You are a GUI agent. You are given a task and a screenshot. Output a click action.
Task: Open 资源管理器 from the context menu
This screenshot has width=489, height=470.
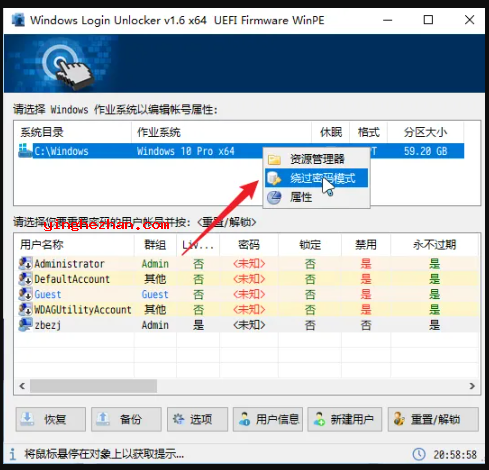(x=317, y=159)
